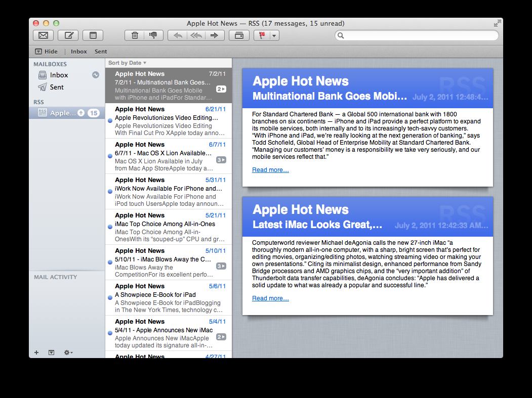Mark as junk with thumbs-down icon
The height and width of the screenshot is (398, 532).
pyautogui.click(x=154, y=35)
